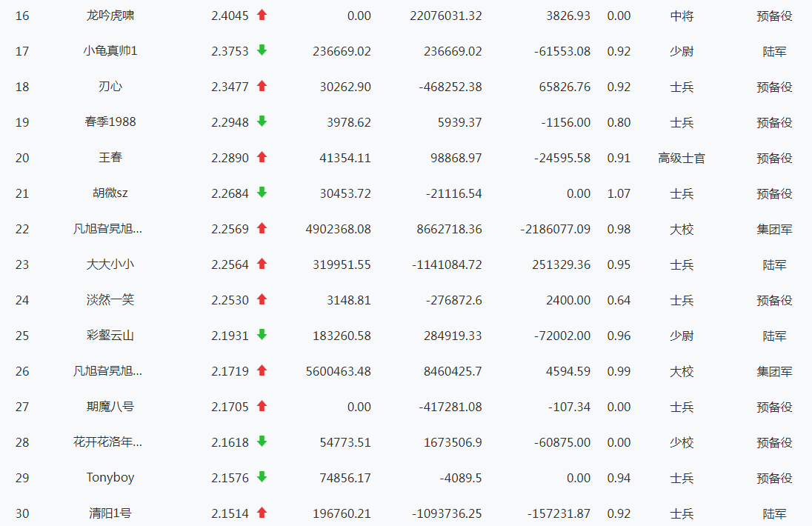
Task: Open user Tonyboy's profile
Action: pyautogui.click(x=110, y=478)
